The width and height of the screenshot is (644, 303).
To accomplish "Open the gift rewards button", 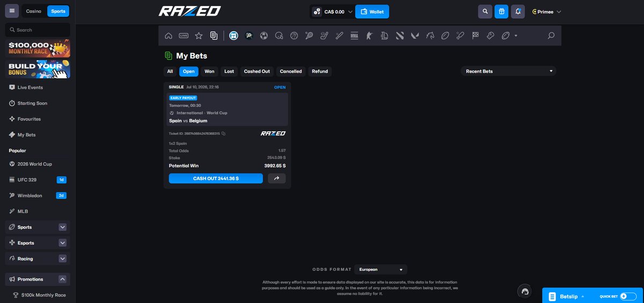I will coord(501,11).
